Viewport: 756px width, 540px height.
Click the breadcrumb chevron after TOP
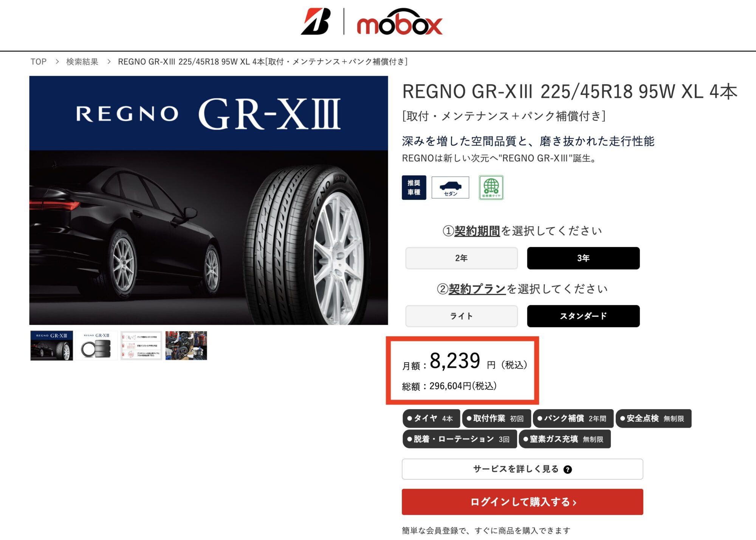point(57,62)
